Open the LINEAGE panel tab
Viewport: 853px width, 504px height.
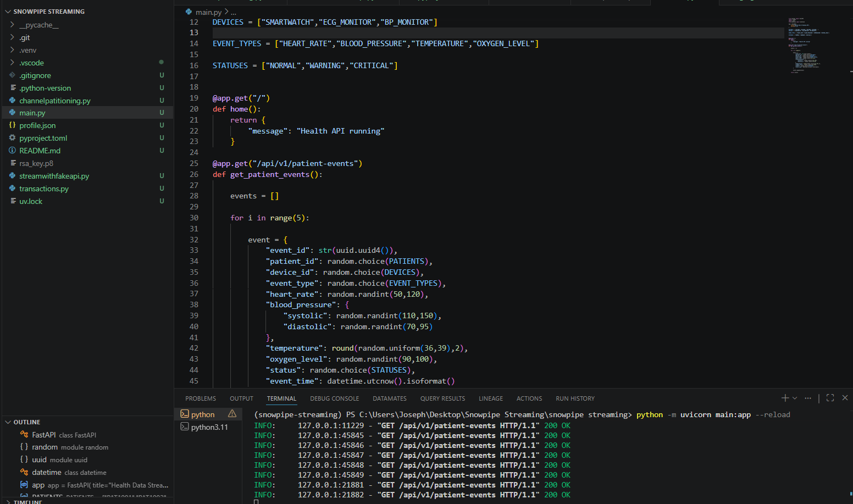491,398
